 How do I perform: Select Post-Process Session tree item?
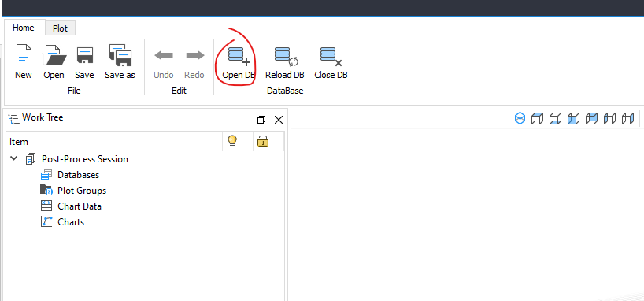(85, 158)
